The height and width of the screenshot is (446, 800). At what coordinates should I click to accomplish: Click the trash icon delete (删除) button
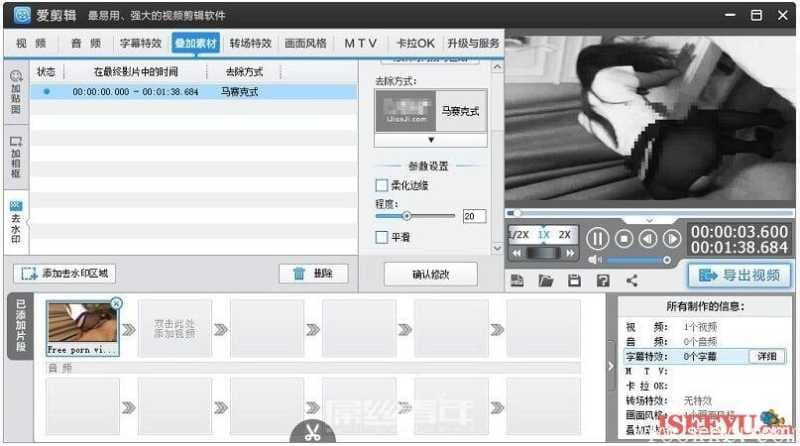313,274
